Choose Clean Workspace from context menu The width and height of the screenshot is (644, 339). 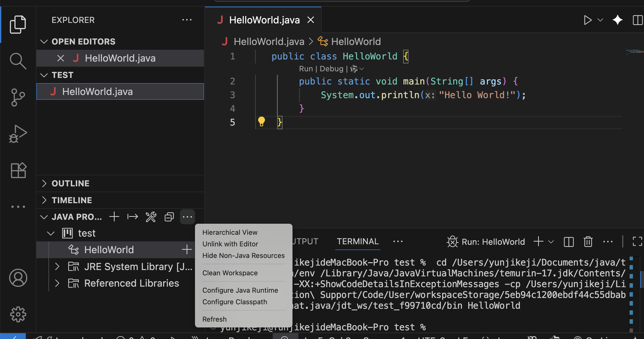230,273
